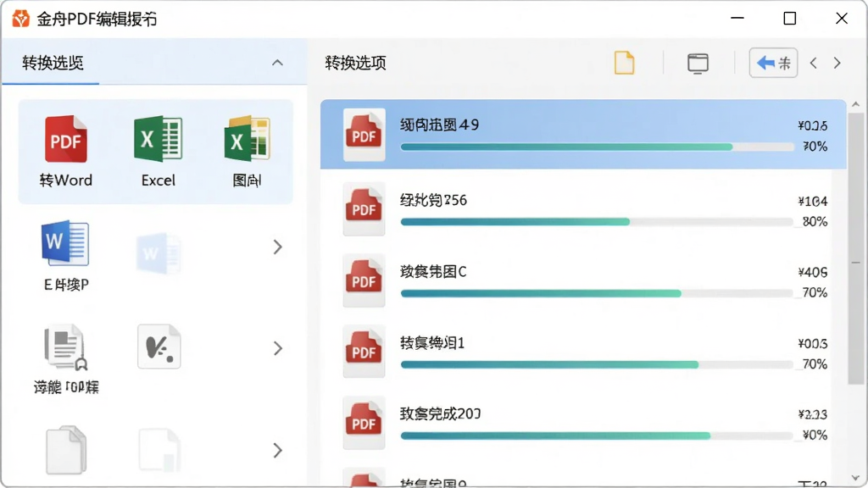868x488 pixels.
Task: Click the PDF icon of the ¥406 row
Action: [x=364, y=280]
